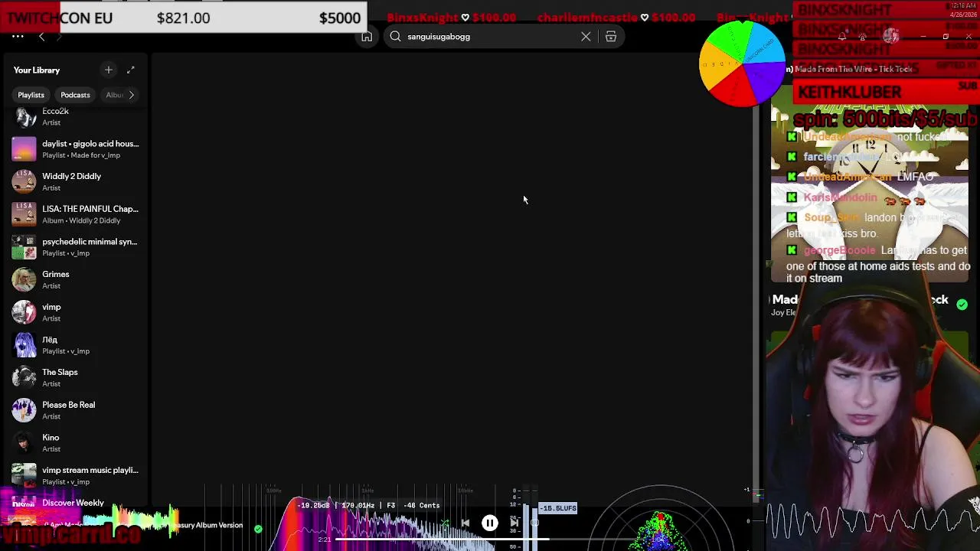Click the $821.00 donation goal amount

point(183,18)
